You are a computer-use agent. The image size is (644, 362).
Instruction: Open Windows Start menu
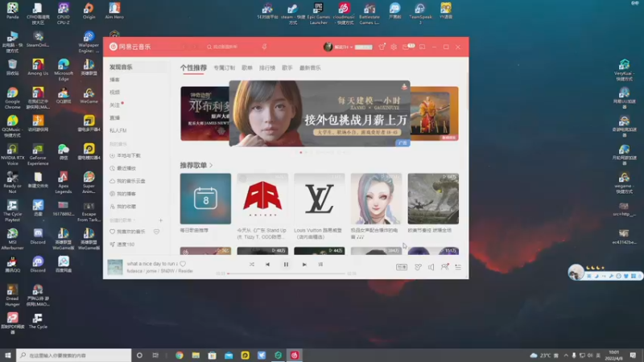pos(8,355)
